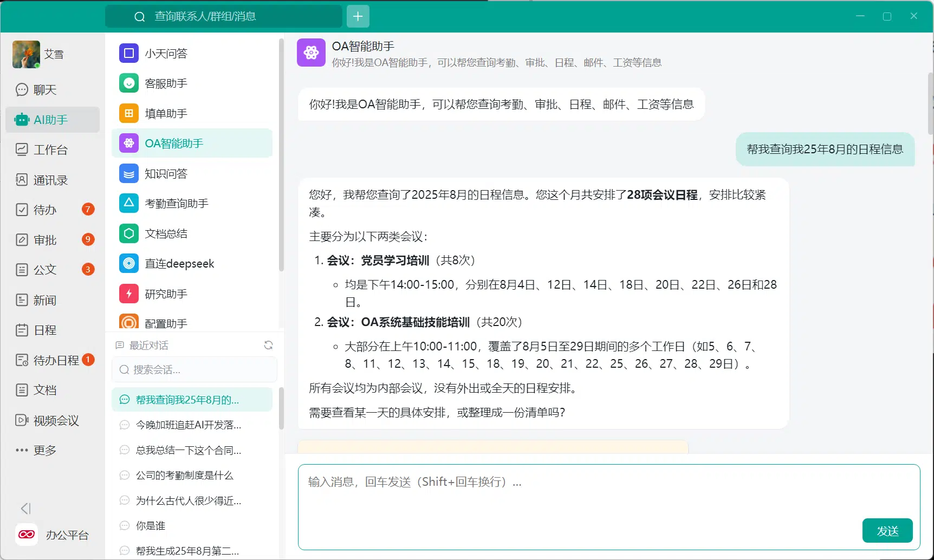Select the OA智能助手 list entry

click(192, 143)
